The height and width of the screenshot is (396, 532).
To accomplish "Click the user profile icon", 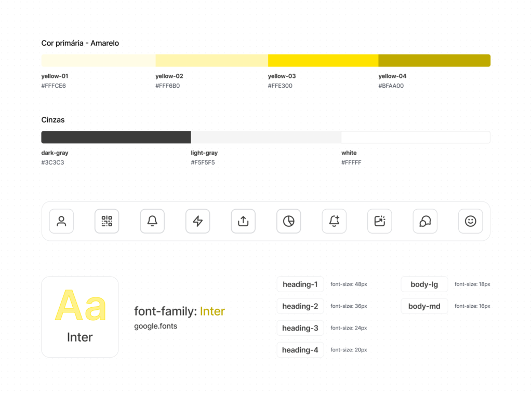I will coord(61,221).
